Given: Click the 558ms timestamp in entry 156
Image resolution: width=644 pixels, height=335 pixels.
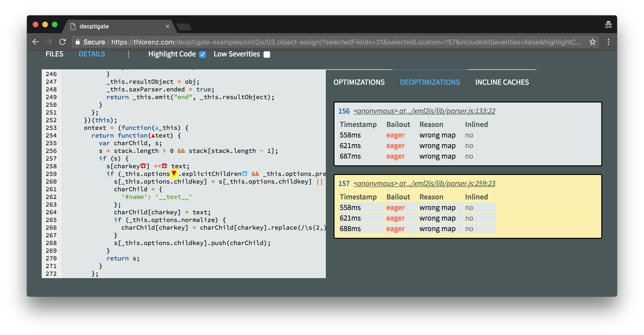Looking at the screenshot, I should point(350,135).
